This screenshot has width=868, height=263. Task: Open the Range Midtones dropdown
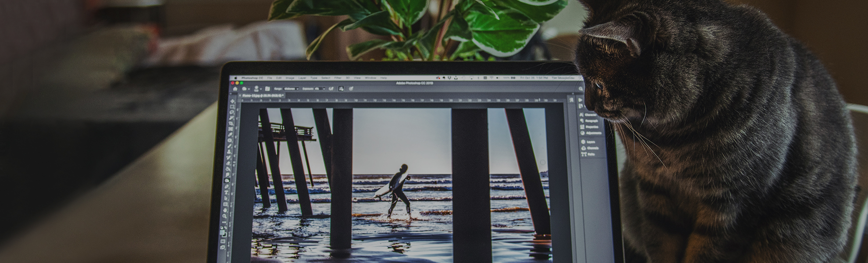pyautogui.click(x=291, y=89)
